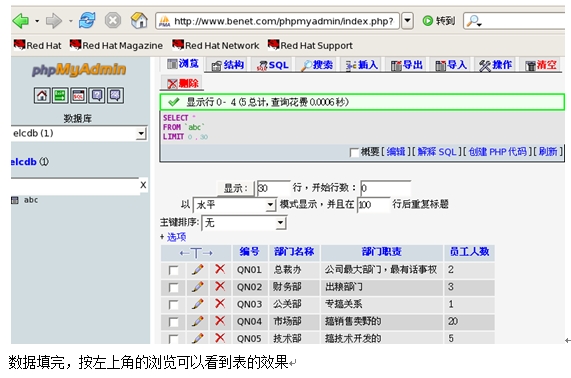This screenshot has width=571, height=378.
Task: Switch to the 操作 operations tab
Action: coord(495,65)
